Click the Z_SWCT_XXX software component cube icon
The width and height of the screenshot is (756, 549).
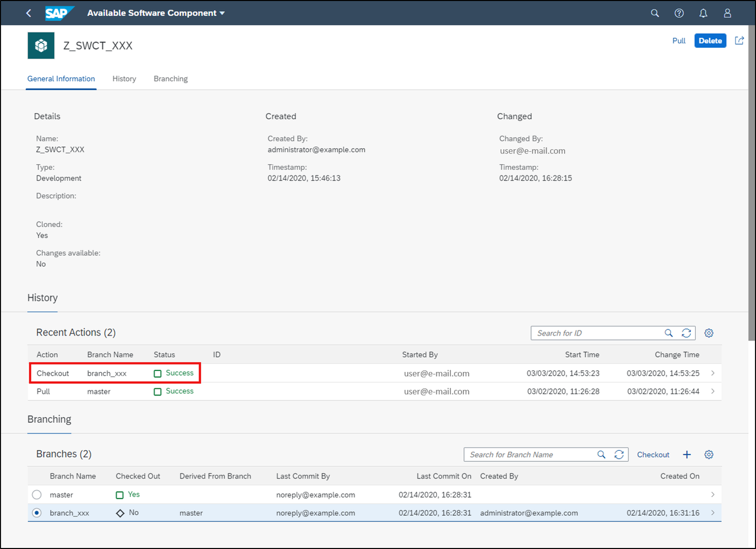(41, 46)
